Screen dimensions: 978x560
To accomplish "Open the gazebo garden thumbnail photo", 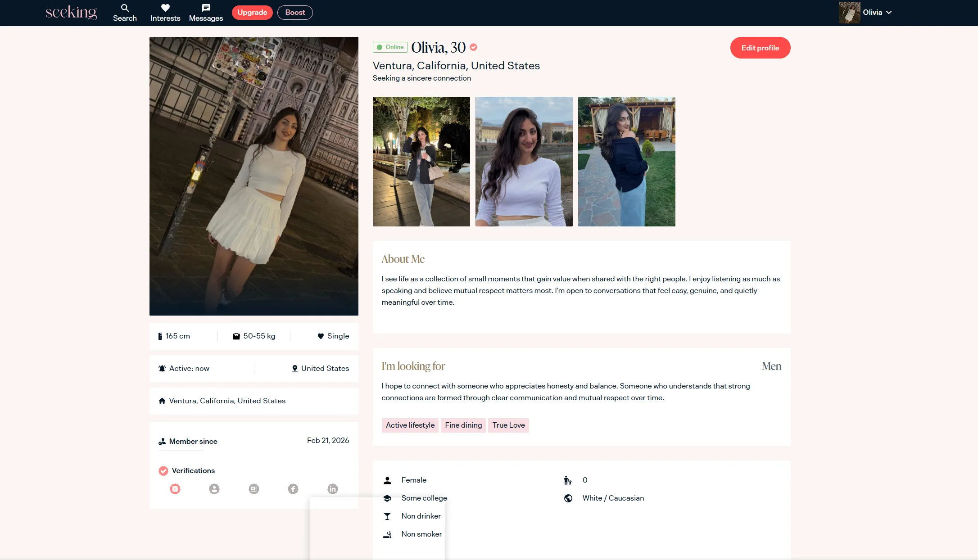I will coord(626,162).
